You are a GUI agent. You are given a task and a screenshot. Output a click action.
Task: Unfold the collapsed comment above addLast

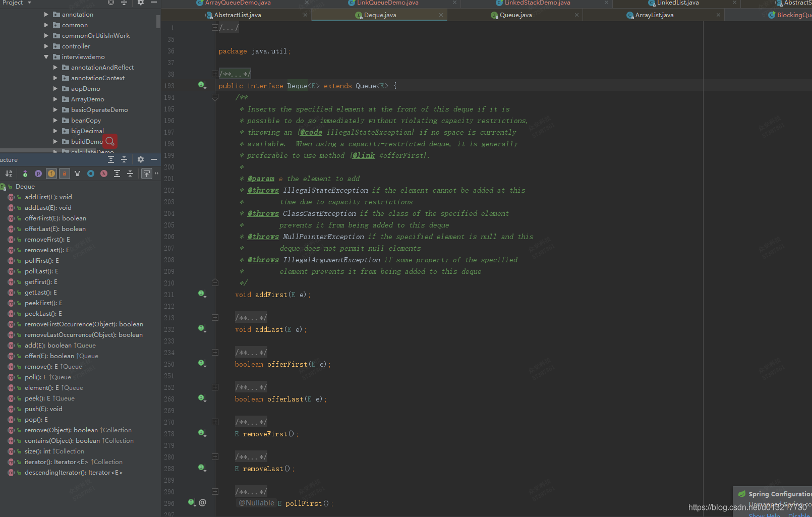pyautogui.click(x=215, y=318)
